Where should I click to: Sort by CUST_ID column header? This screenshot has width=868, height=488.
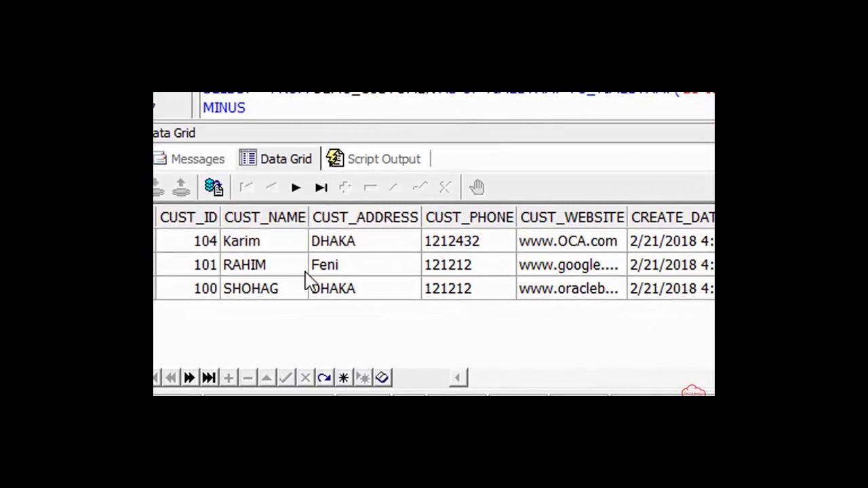tap(188, 217)
